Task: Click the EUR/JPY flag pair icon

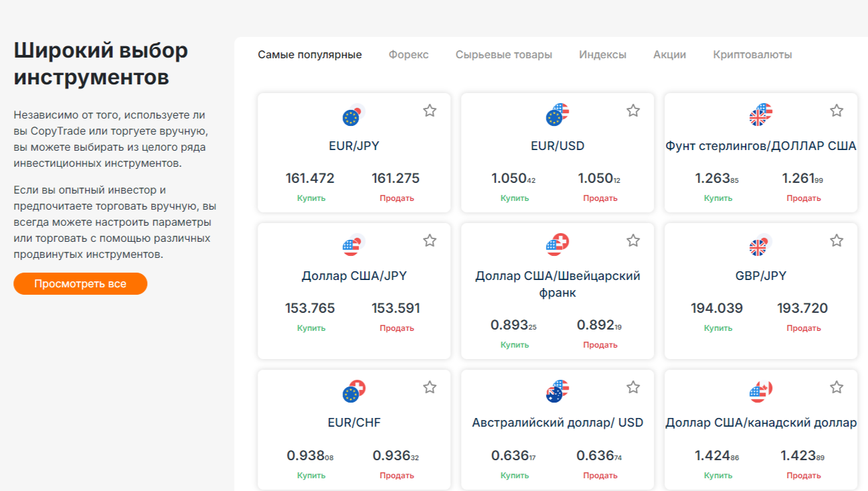Action: pyautogui.click(x=354, y=115)
